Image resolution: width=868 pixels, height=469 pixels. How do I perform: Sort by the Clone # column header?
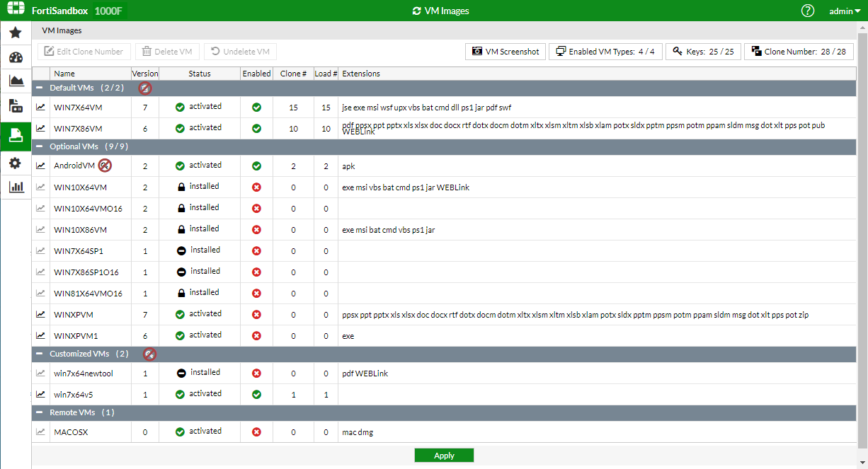293,74
